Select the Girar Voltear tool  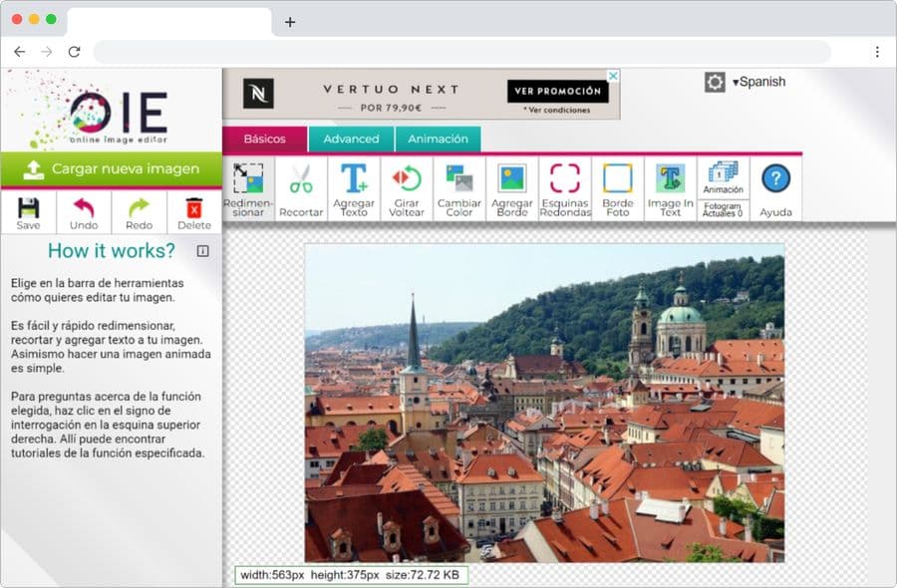click(x=407, y=188)
